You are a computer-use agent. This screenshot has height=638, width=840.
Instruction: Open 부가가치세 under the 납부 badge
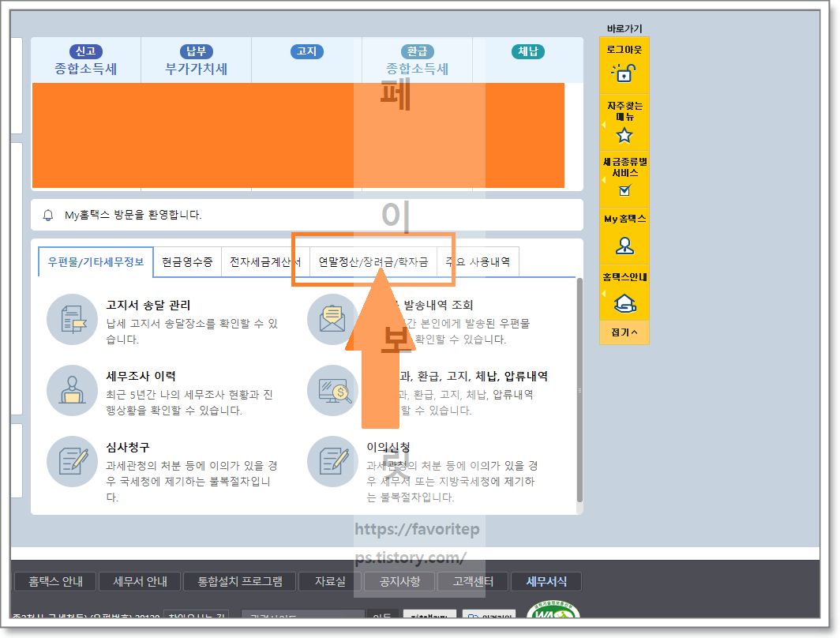coord(196,69)
